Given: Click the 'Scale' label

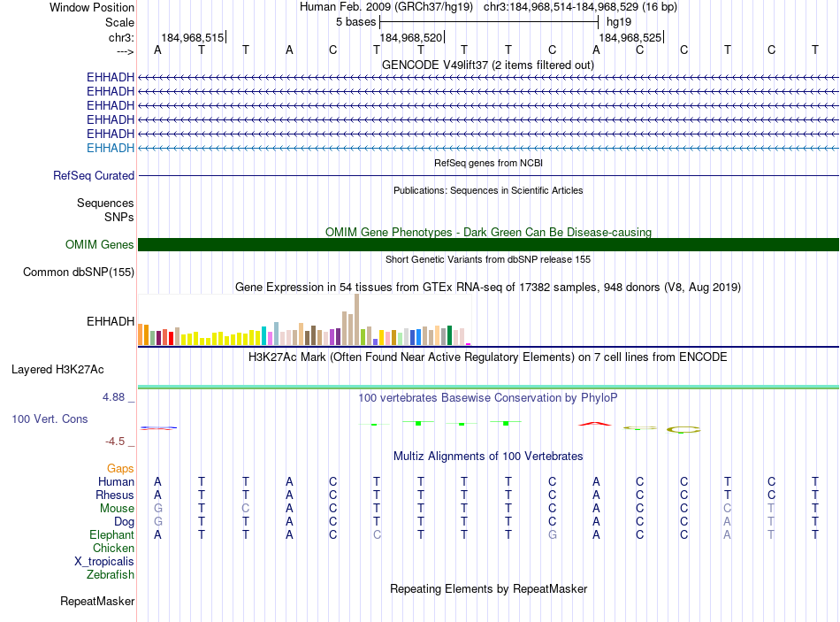Looking at the screenshot, I should (x=119, y=22).
